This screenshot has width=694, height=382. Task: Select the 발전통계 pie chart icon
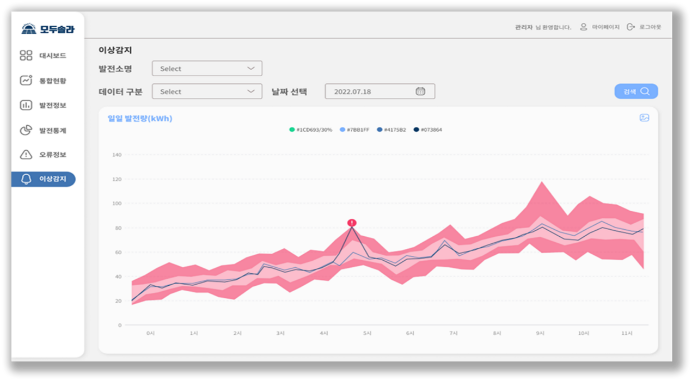(26, 130)
